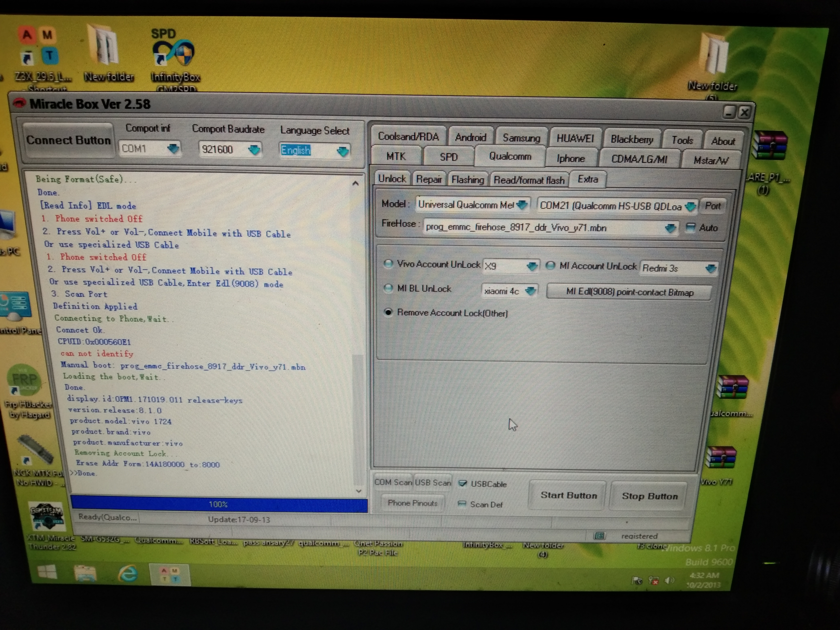
Task: Open File Explorer from the taskbar
Action: click(85, 573)
